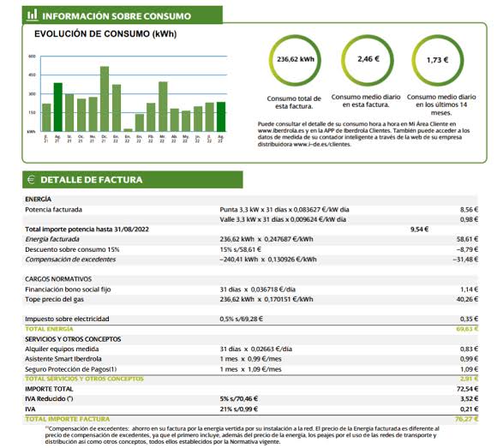This screenshot has width=503, height=448.
Task: Click the 1,14 € amount
Action: [469, 290]
